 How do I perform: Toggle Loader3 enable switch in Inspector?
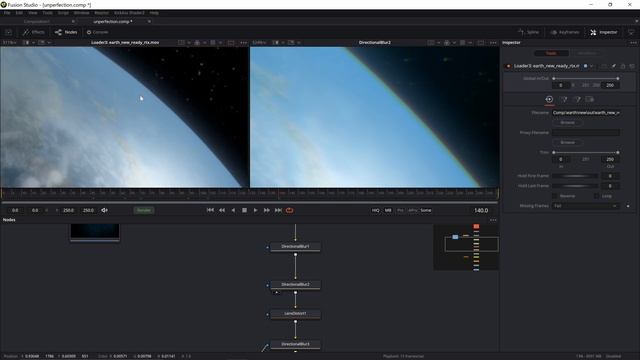pos(508,66)
